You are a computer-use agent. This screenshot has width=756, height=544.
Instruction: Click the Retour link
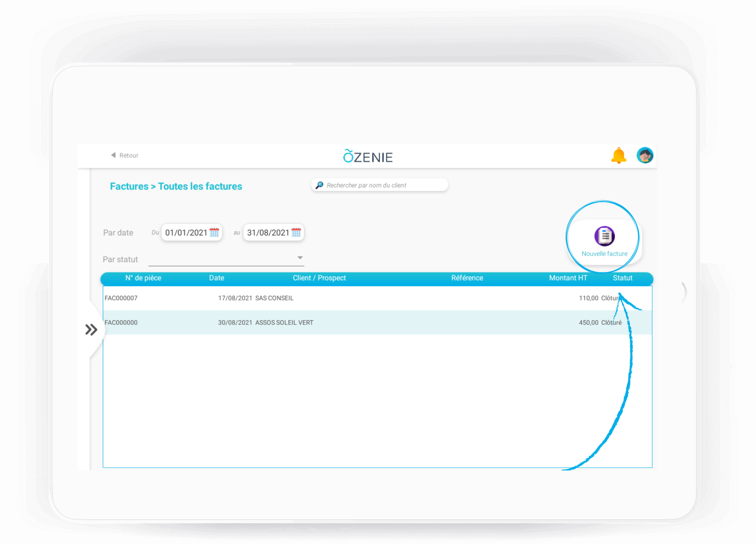(129, 155)
